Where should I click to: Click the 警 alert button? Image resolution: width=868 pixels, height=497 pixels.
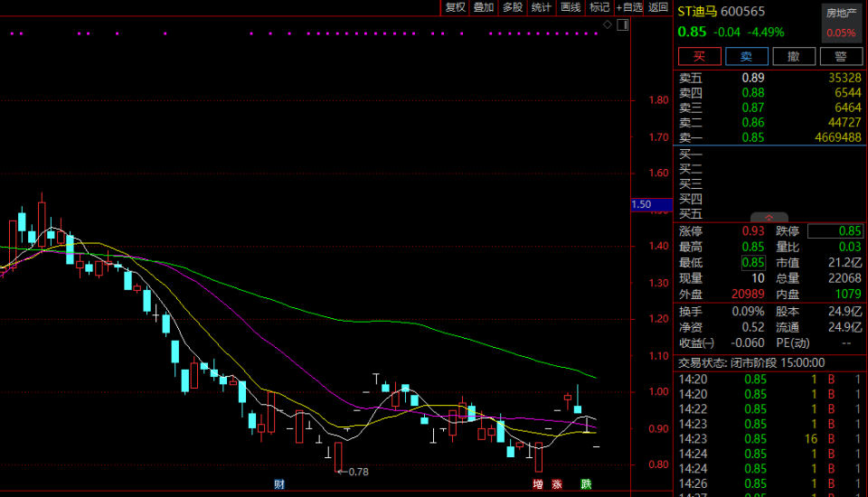coord(841,56)
